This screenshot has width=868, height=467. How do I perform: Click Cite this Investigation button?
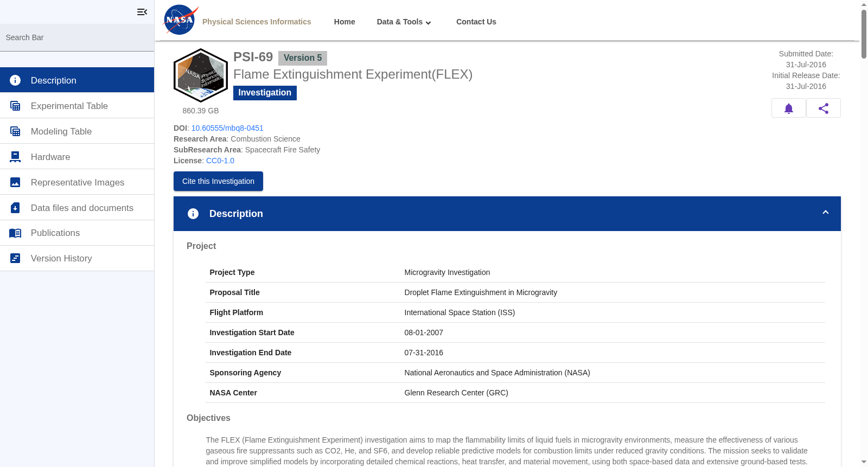coord(218,181)
